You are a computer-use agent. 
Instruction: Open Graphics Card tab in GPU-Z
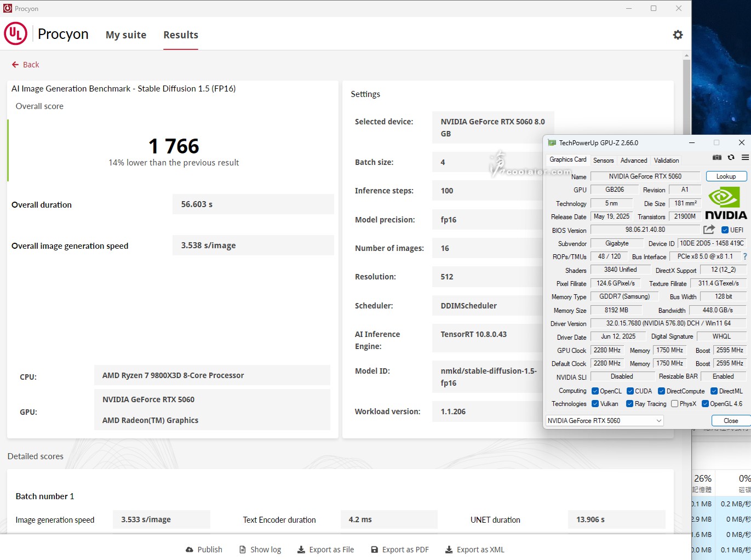(568, 159)
